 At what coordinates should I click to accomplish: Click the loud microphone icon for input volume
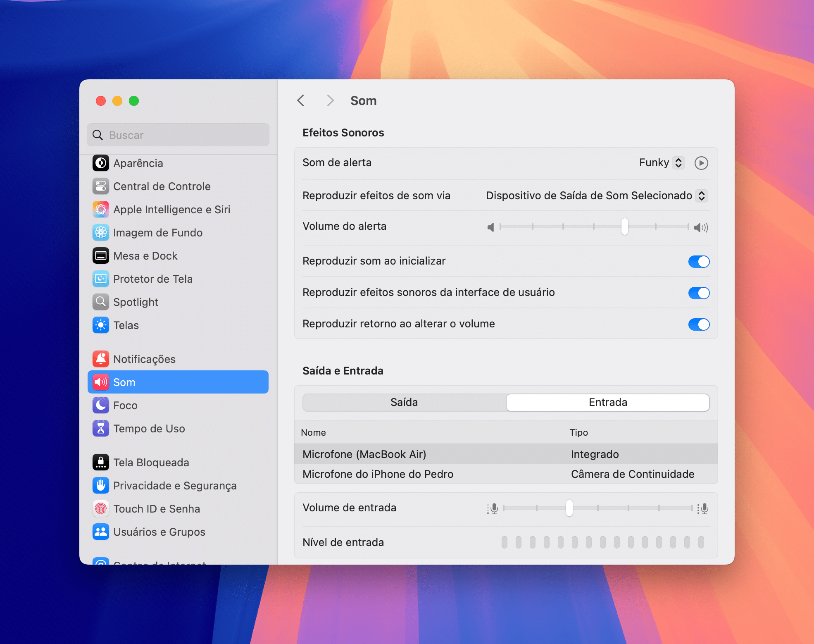tap(703, 508)
